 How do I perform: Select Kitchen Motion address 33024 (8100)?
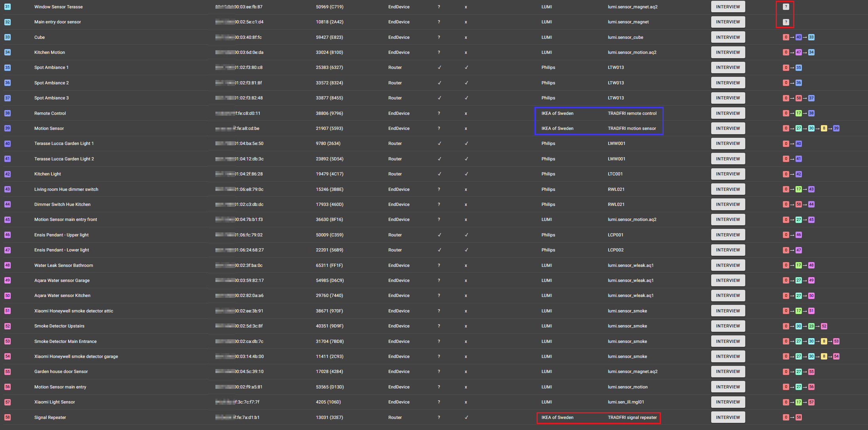click(329, 52)
